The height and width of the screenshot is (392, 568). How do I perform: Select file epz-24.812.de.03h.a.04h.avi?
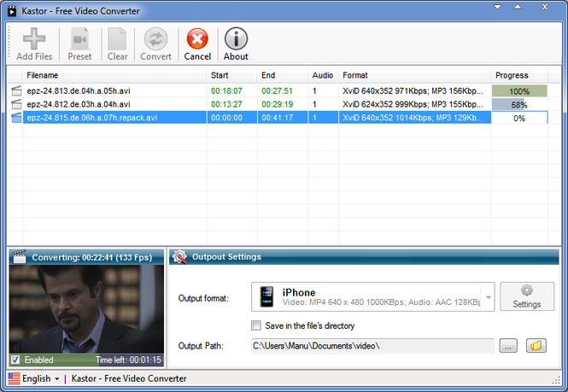click(79, 104)
